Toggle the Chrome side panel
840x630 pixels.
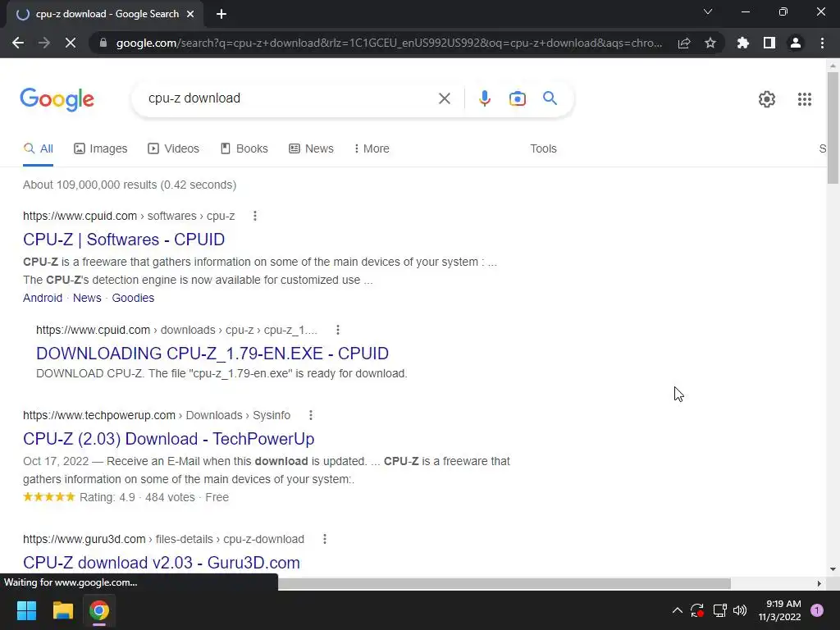point(769,43)
